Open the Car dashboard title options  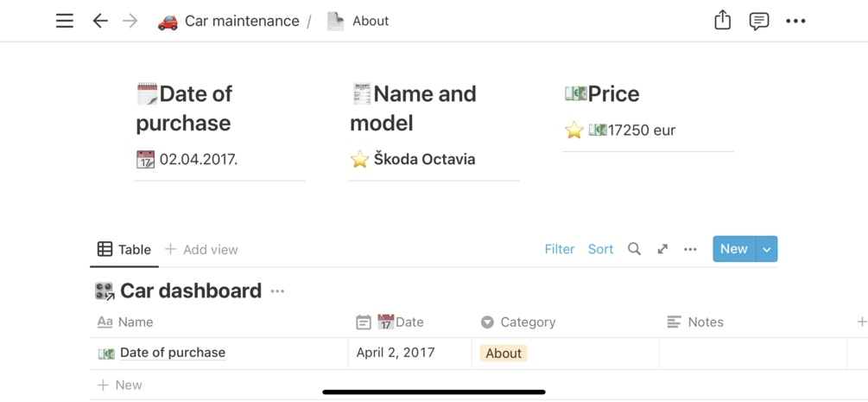(277, 291)
